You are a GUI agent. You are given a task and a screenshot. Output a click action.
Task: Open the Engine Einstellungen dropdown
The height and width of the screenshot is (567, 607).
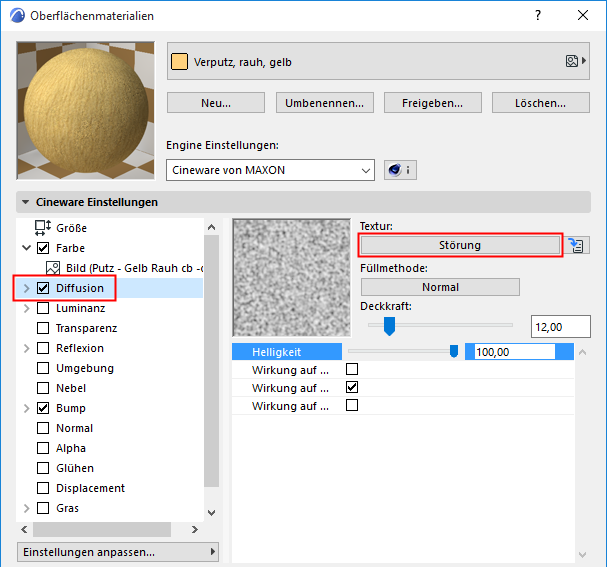pos(270,170)
